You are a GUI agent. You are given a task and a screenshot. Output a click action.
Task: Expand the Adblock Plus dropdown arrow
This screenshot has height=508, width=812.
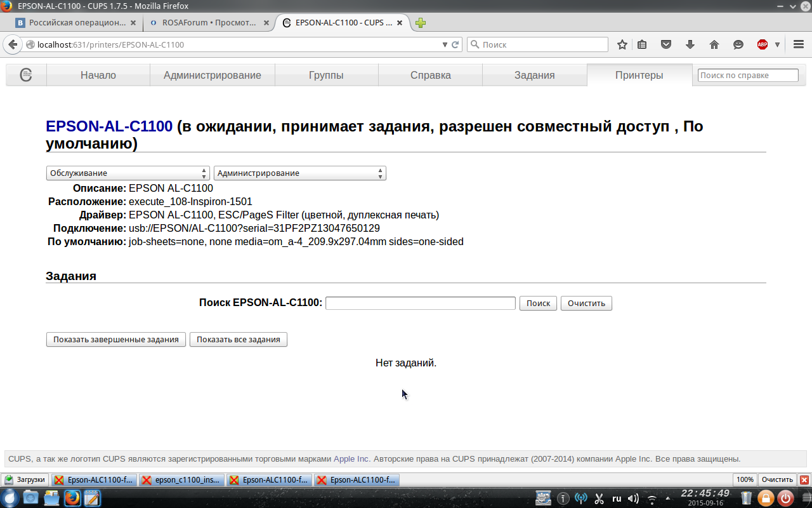coord(777,44)
